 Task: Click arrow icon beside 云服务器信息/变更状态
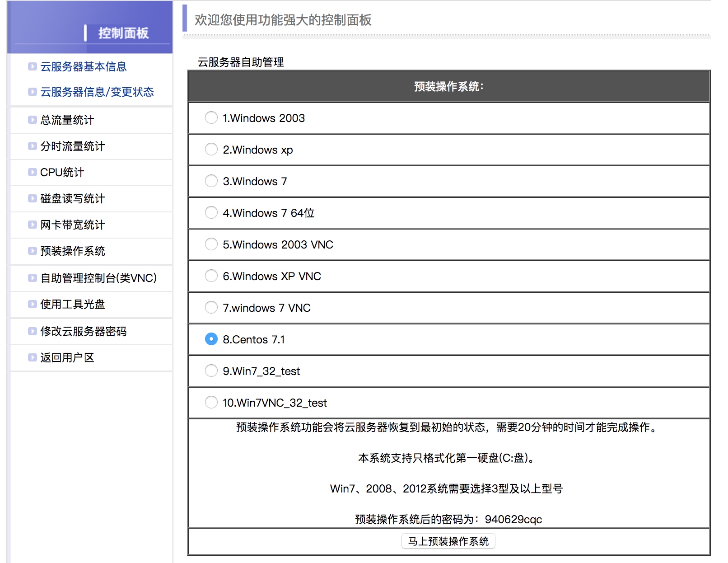click(32, 92)
